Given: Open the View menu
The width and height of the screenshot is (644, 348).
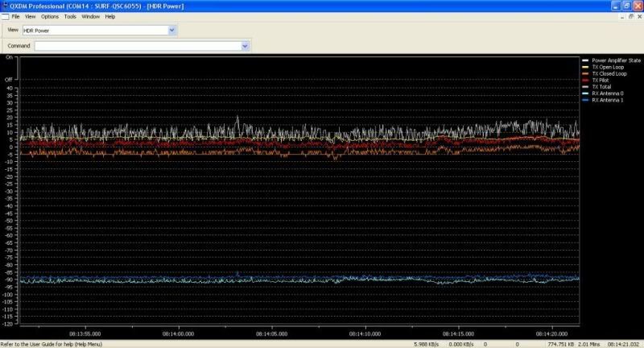Looking at the screenshot, I should (x=30, y=17).
